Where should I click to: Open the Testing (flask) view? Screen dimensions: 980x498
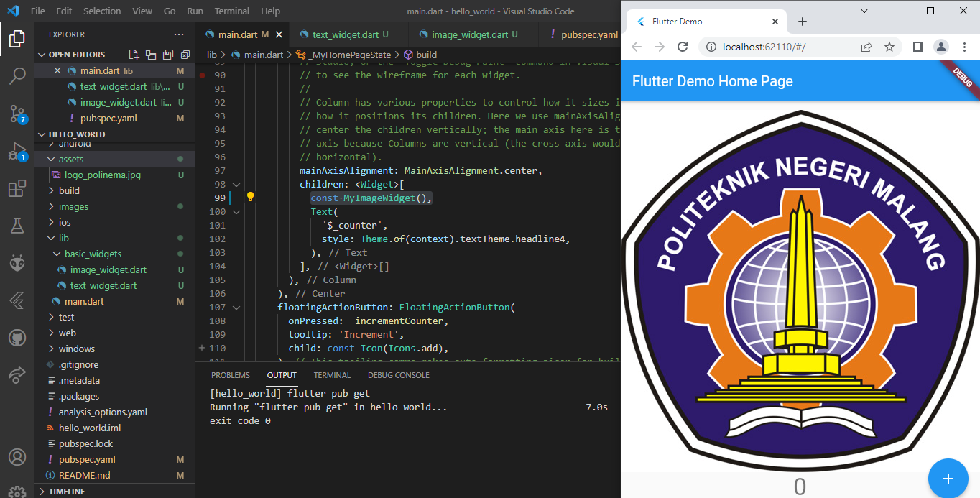tap(17, 225)
